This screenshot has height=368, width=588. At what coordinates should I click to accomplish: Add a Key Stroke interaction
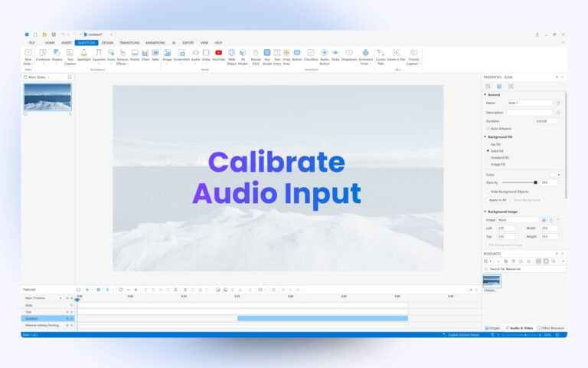point(267,57)
